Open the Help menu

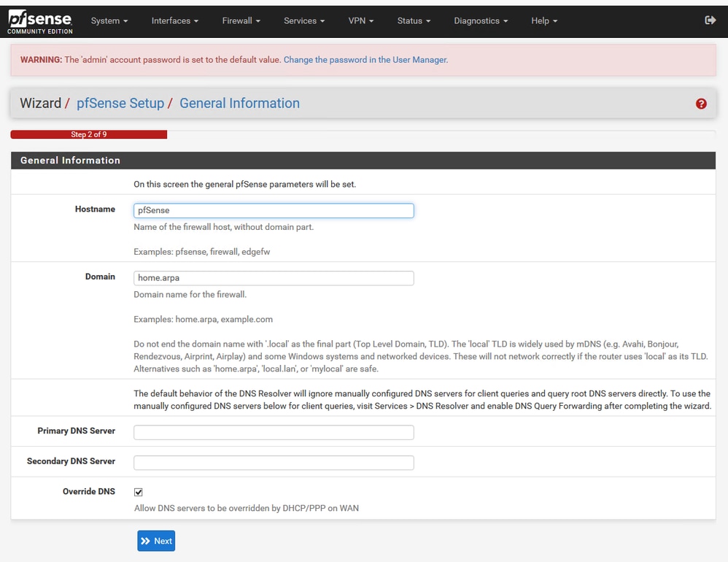(544, 21)
